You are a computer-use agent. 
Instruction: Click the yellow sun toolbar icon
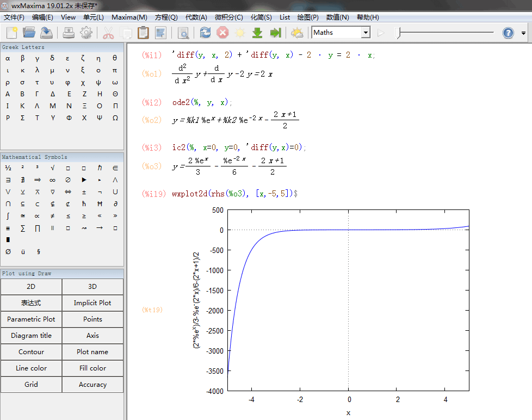coord(240,33)
